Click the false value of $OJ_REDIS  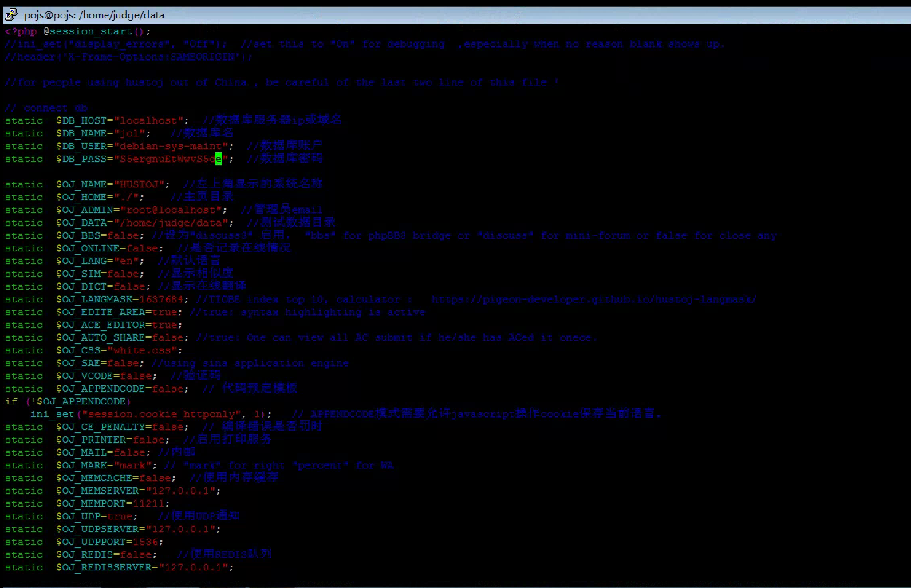click(136, 555)
